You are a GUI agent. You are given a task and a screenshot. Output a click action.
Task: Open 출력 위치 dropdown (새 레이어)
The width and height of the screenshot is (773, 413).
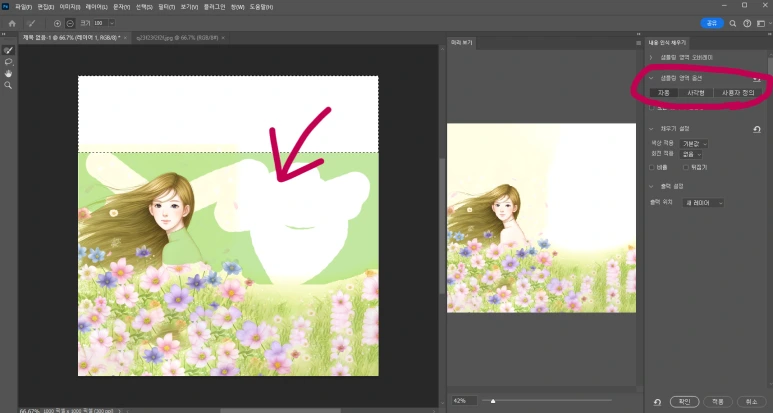pyautogui.click(x=703, y=203)
